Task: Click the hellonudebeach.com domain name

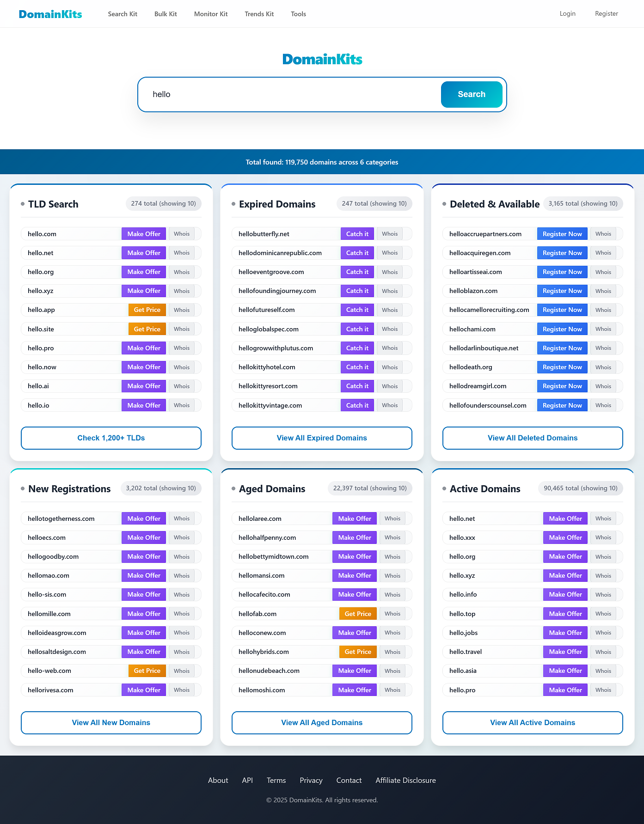Action: click(269, 671)
